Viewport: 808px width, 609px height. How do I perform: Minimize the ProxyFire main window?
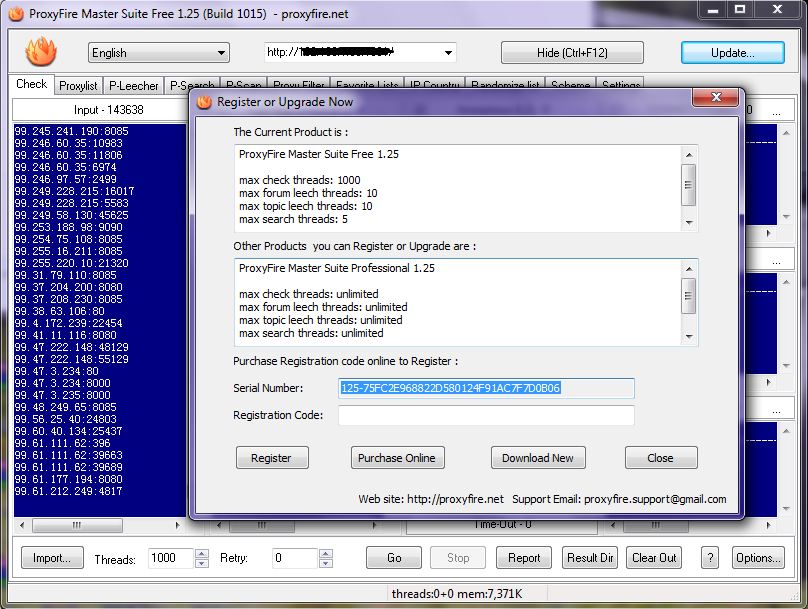(713, 10)
